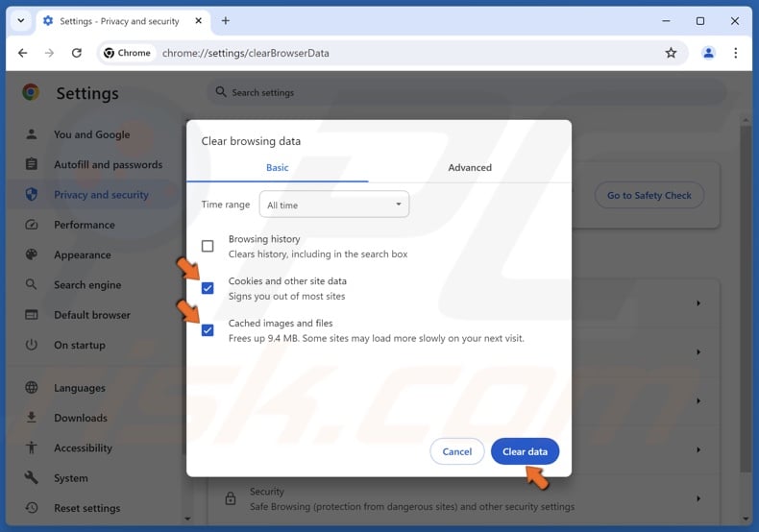Click the On startup power icon
The image size is (759, 532).
[x=32, y=345]
